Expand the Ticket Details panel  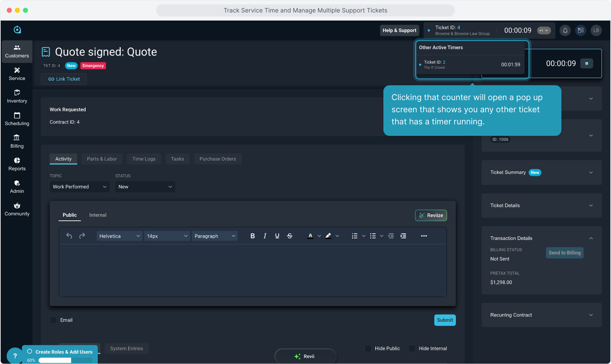pos(541,206)
